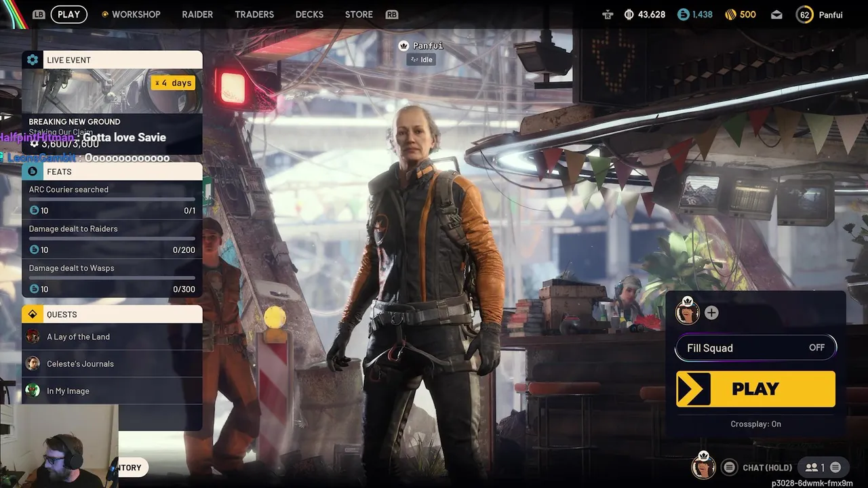Click the Celeste's Journals quest-giver avatar
The width and height of the screenshot is (868, 488).
click(33, 364)
